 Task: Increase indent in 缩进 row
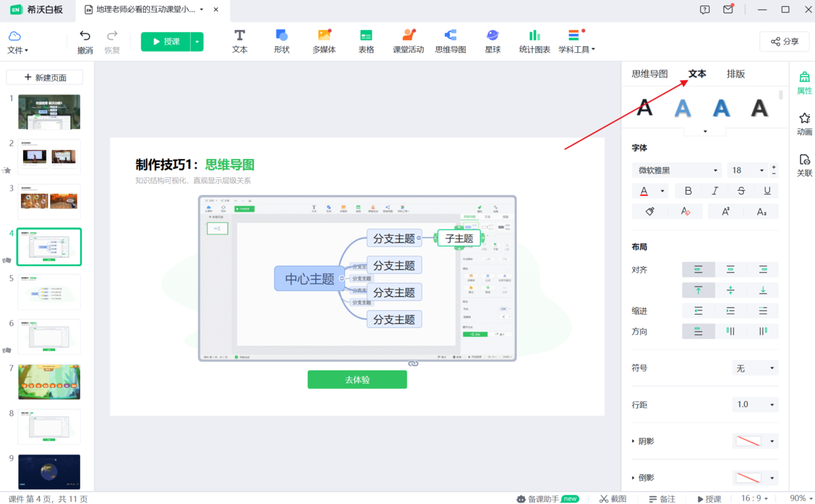pyautogui.click(x=731, y=310)
